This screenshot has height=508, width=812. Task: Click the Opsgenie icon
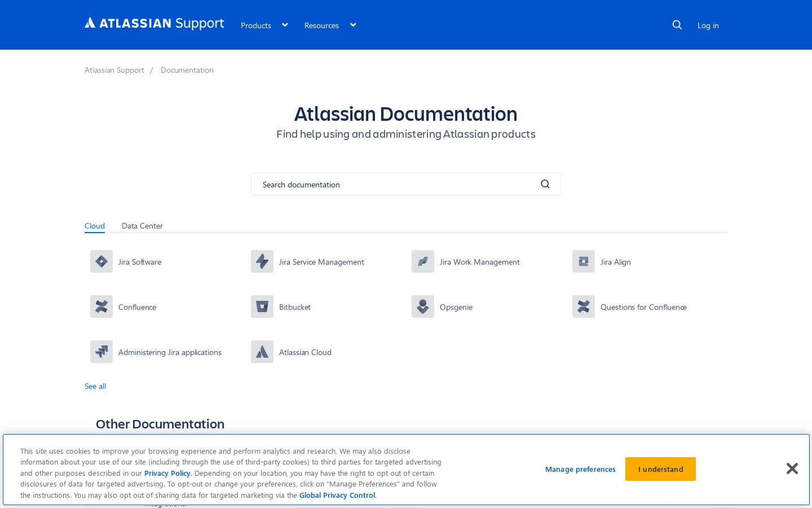(423, 306)
